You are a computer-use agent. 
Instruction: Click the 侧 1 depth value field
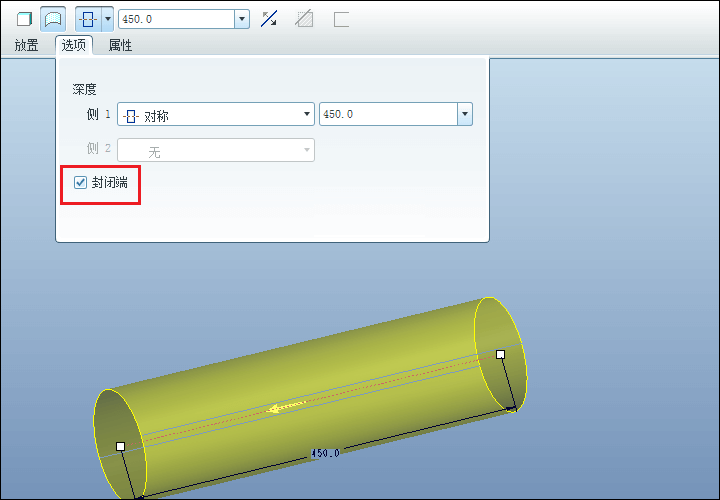388,114
